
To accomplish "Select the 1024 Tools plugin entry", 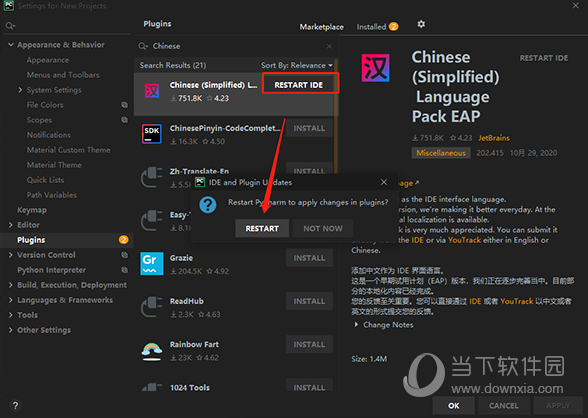I will click(190, 388).
